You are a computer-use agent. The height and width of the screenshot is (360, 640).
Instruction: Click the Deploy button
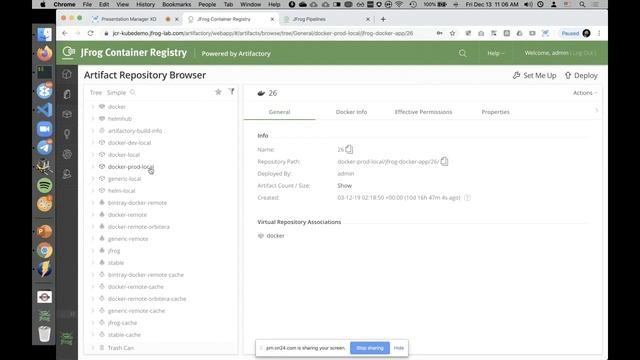[581, 76]
